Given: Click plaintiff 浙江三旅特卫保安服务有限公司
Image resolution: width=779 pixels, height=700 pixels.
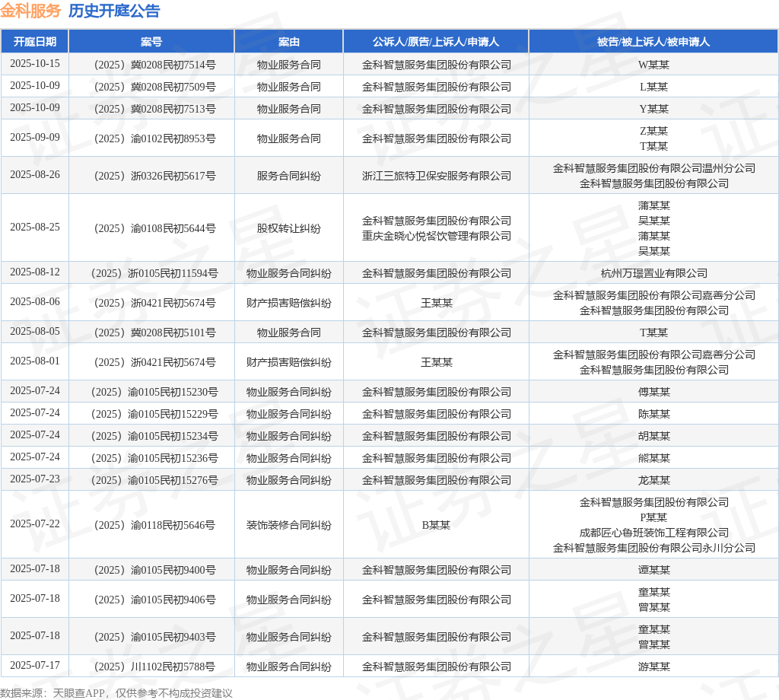Looking at the screenshot, I should [x=436, y=175].
